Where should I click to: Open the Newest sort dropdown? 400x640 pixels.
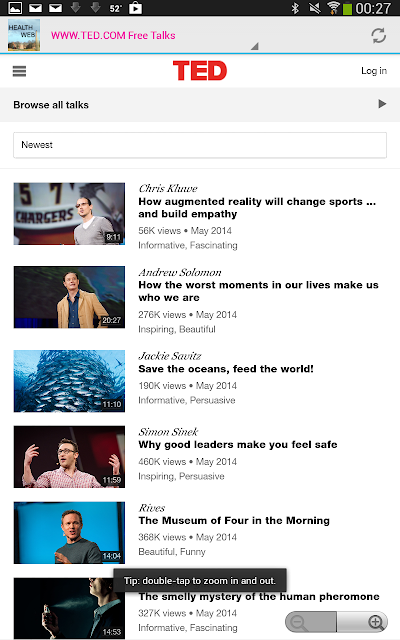coord(200,145)
